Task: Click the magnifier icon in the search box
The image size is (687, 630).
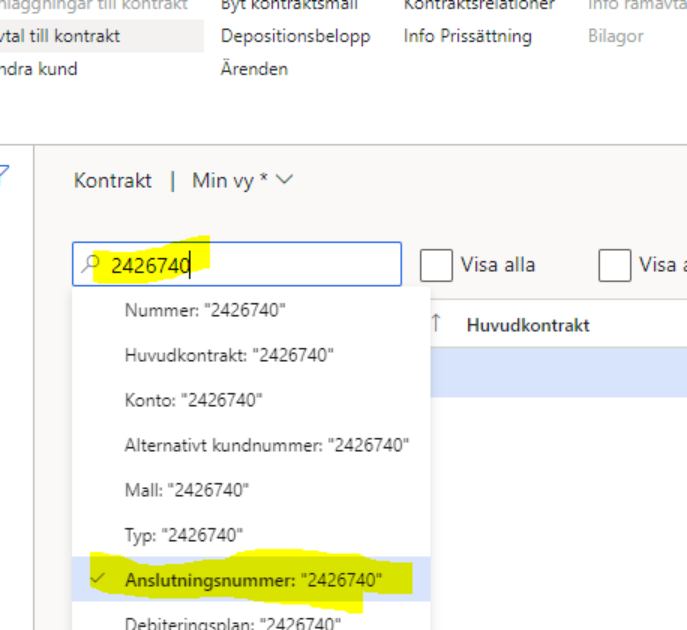Action: click(91, 265)
